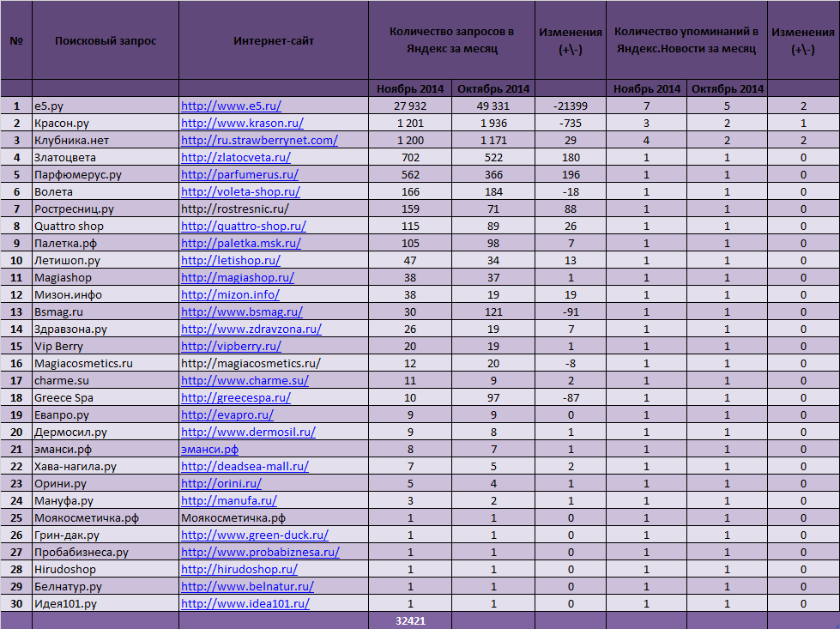Screen dimensions: 840x629
Task: Select the 'Поисковый запрос' header cell
Action: pyautogui.click(x=106, y=40)
